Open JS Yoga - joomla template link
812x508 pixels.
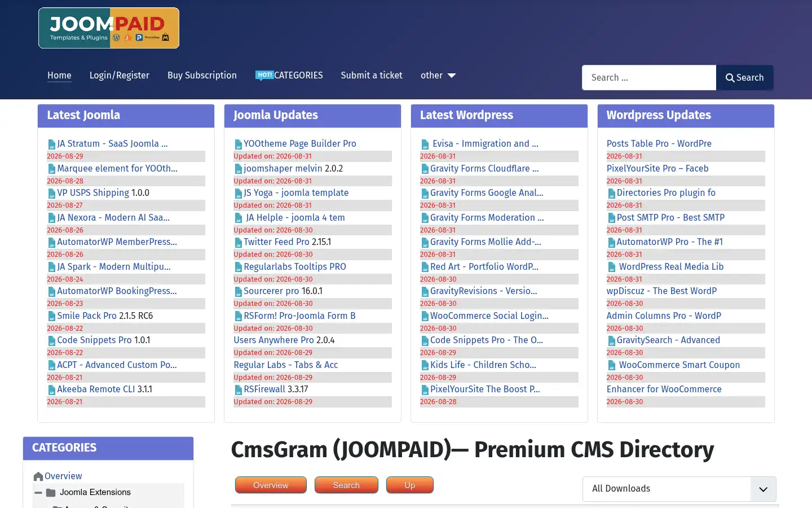296,192
